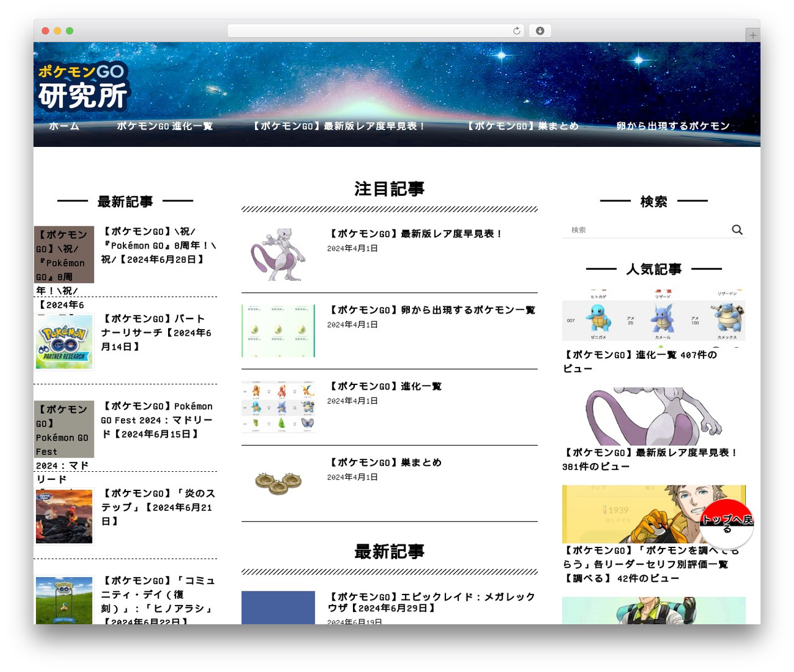Open sidebar article 炎のステップ 2024年6月21日

(x=158, y=507)
